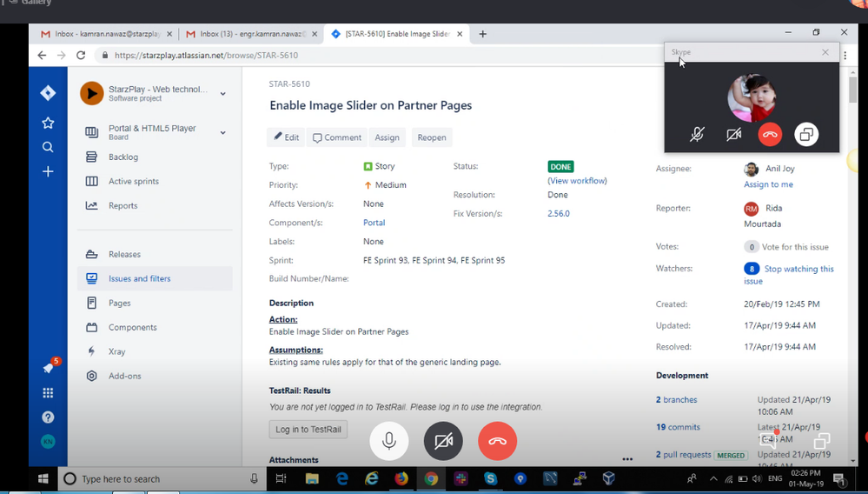Open Jira search magnifier
The image size is (868, 494).
pyautogui.click(x=48, y=147)
